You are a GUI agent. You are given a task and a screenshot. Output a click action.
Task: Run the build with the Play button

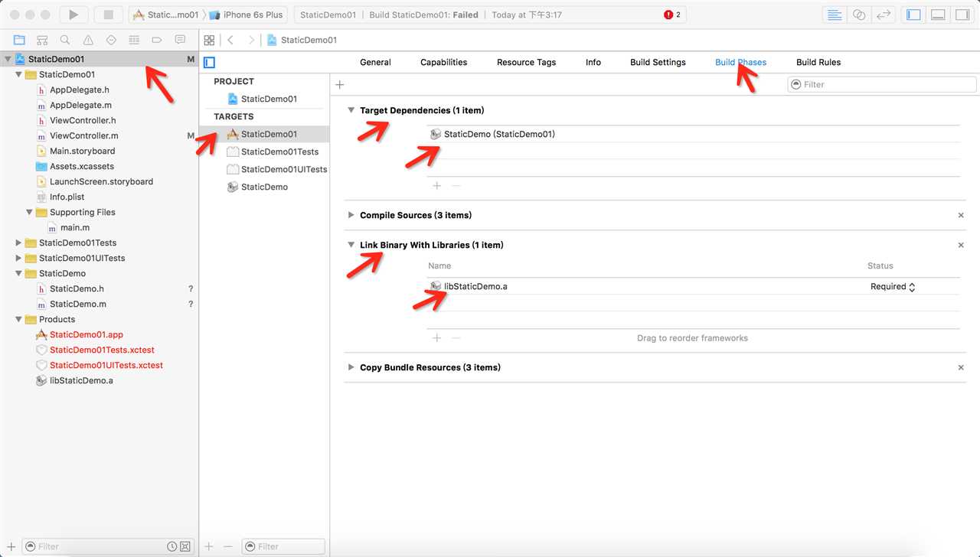click(x=73, y=15)
